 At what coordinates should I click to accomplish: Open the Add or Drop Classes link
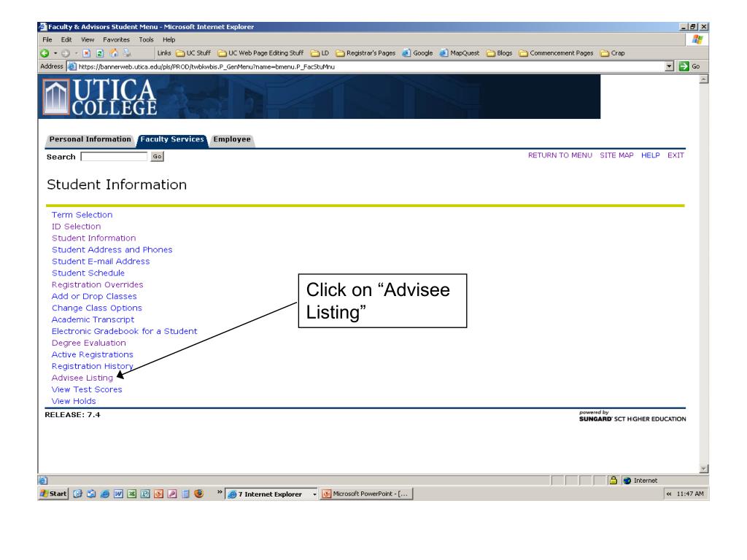(x=94, y=297)
